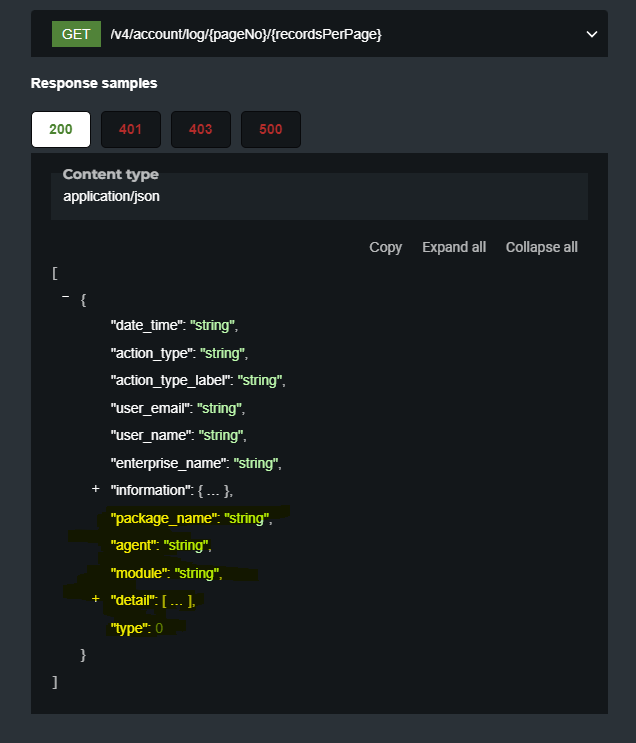The width and height of the screenshot is (636, 743).
Task: Collapse the endpoint chevron arrow
Action: 591,34
